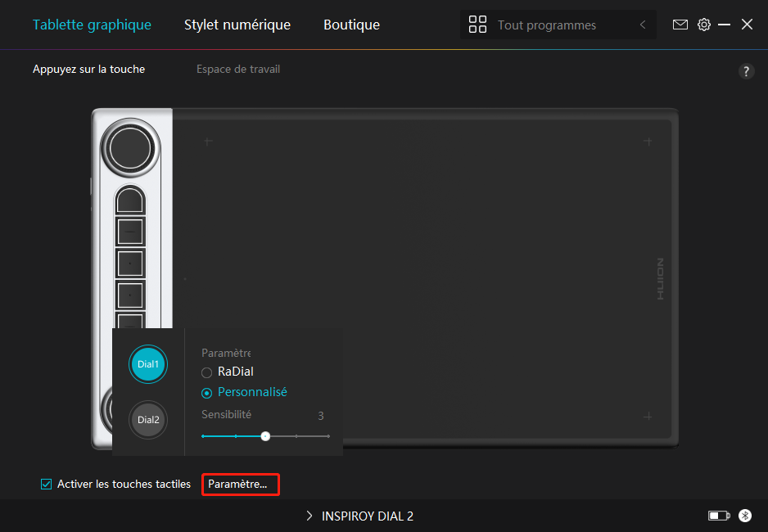Click the Sensibilité value 3

coord(321,416)
